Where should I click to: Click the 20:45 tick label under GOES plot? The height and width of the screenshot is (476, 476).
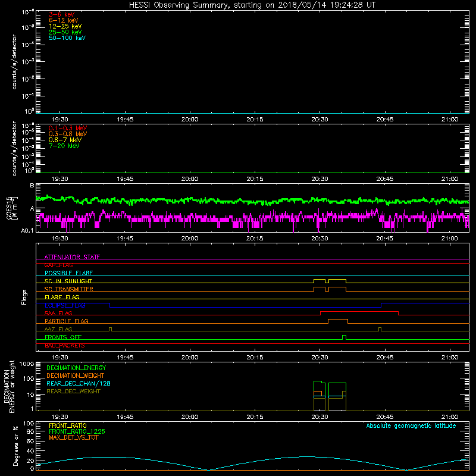(x=384, y=239)
